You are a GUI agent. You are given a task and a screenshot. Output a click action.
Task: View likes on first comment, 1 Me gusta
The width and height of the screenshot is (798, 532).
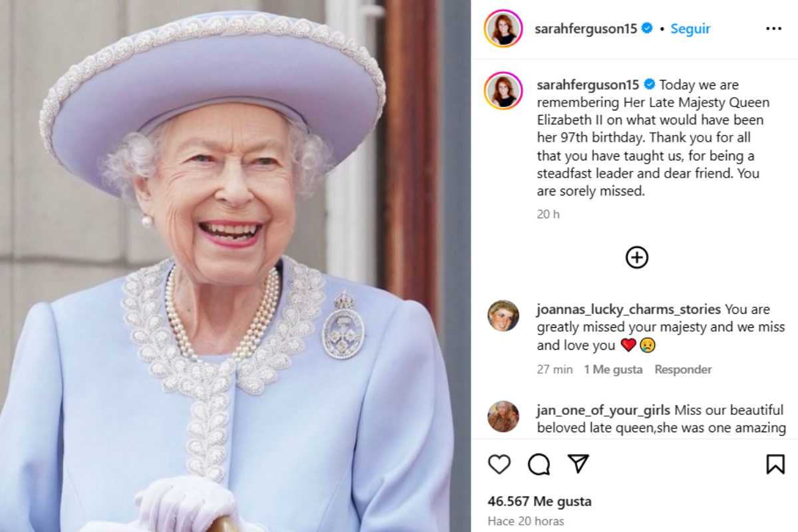tap(613, 370)
